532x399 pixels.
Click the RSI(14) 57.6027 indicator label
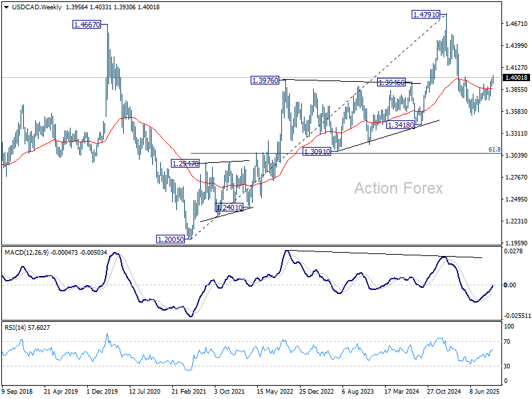pyautogui.click(x=27, y=327)
